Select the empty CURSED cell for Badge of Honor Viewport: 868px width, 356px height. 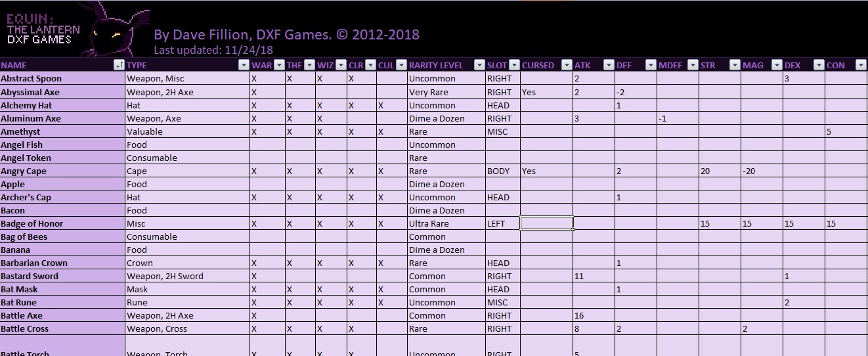(546, 223)
